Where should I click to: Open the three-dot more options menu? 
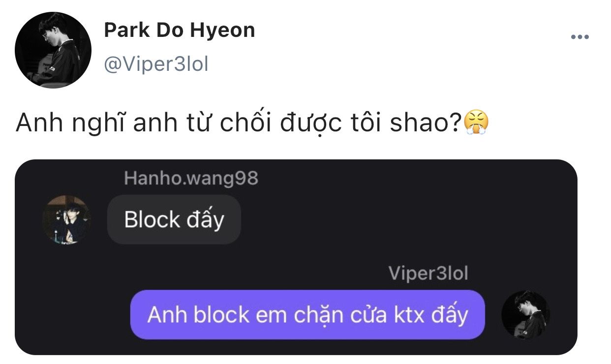(580, 37)
